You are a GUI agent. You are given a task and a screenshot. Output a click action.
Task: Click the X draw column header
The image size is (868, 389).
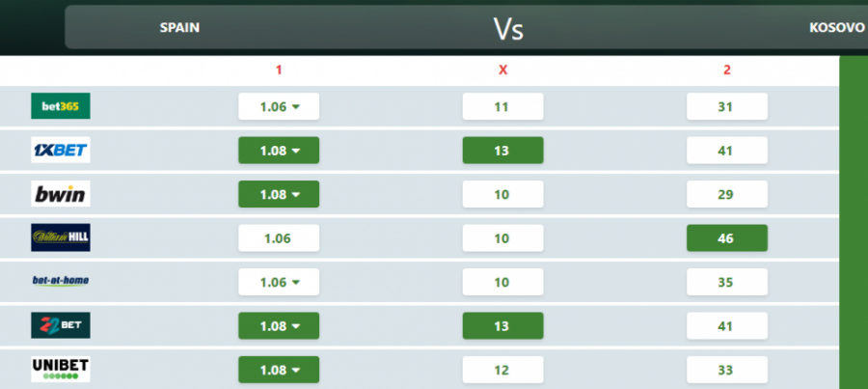tap(502, 69)
